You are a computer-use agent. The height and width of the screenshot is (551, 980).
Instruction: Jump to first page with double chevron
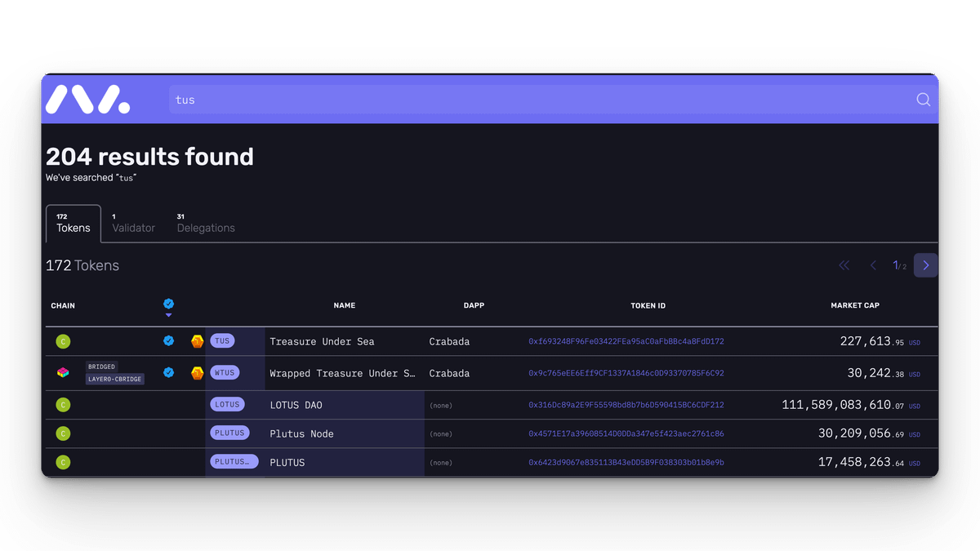click(x=844, y=265)
